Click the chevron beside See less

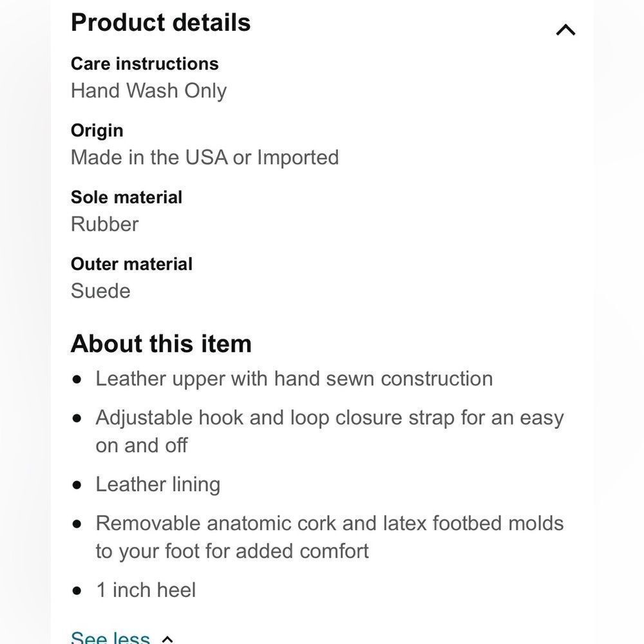point(167,639)
